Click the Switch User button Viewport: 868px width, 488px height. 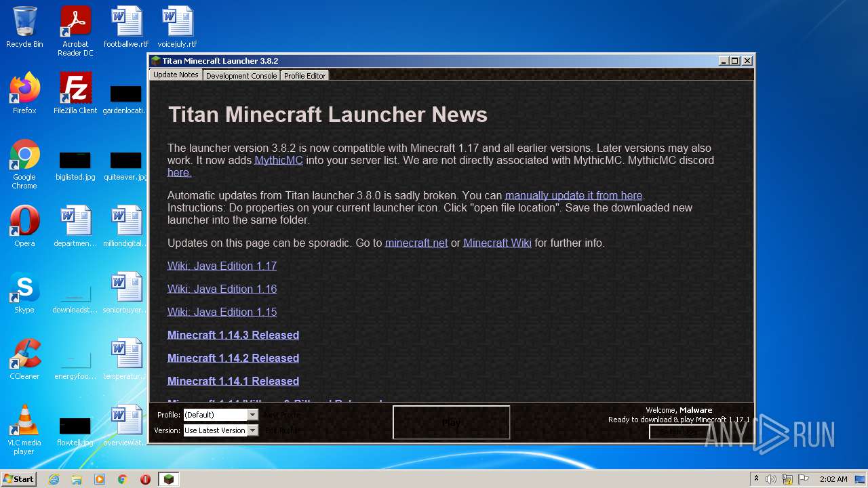678,432
